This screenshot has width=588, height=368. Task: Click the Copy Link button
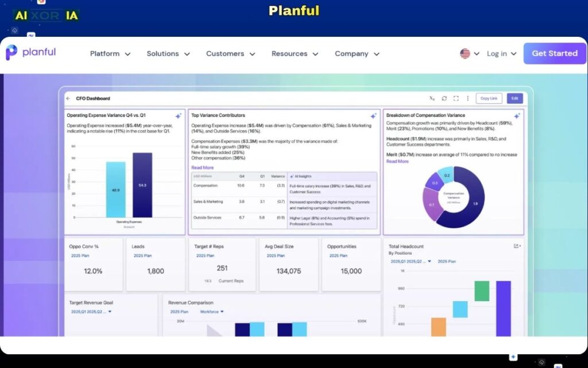489,98
